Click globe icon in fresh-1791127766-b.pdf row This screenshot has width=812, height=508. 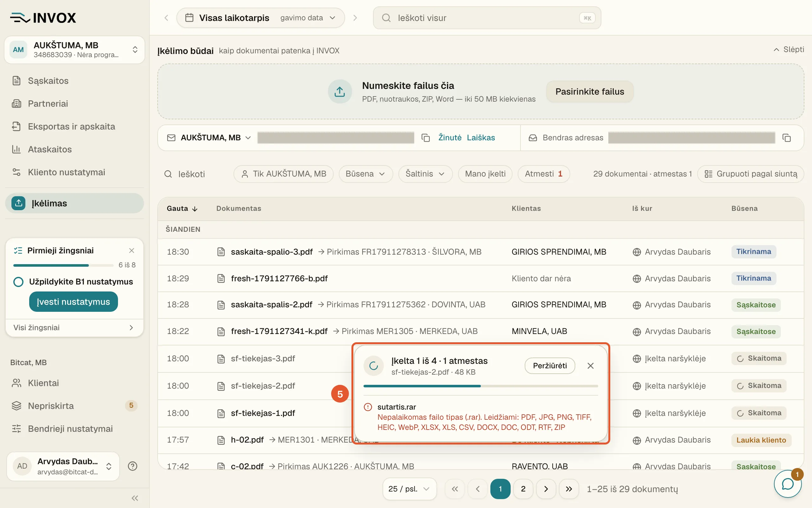click(637, 278)
